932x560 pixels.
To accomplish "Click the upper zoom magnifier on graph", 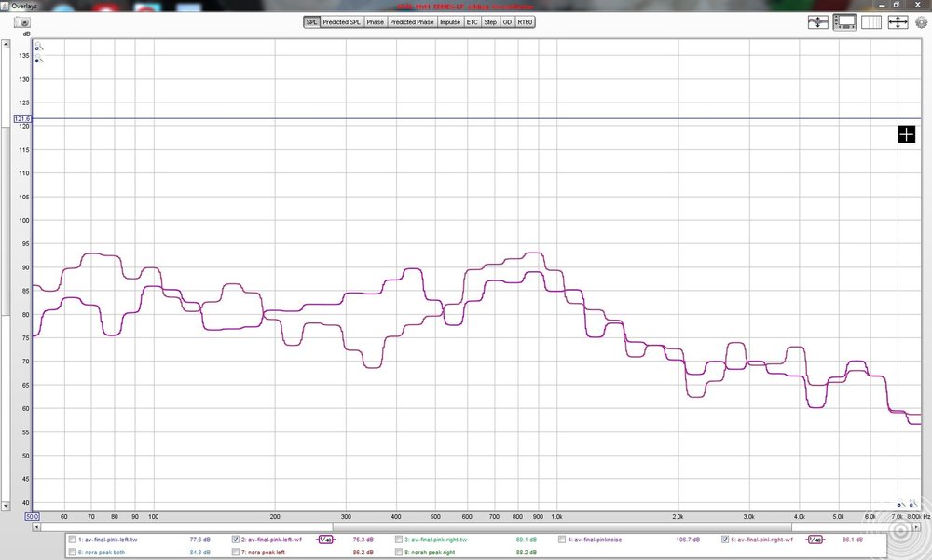I will (38, 47).
